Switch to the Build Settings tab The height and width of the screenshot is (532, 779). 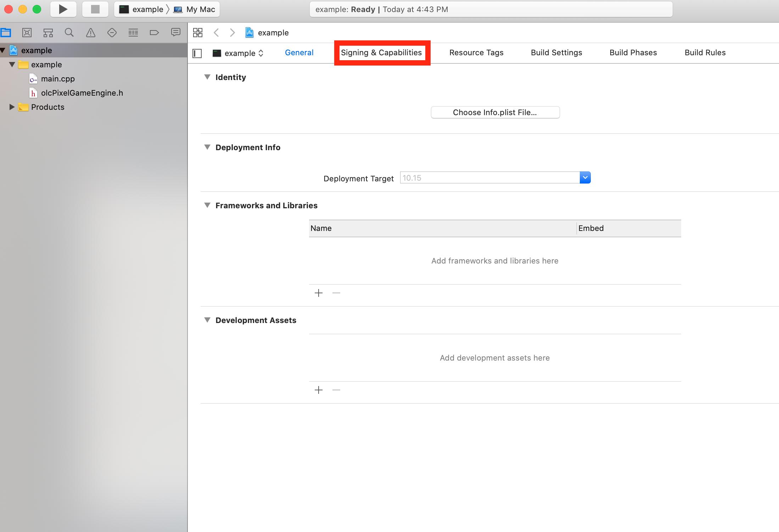(x=556, y=53)
